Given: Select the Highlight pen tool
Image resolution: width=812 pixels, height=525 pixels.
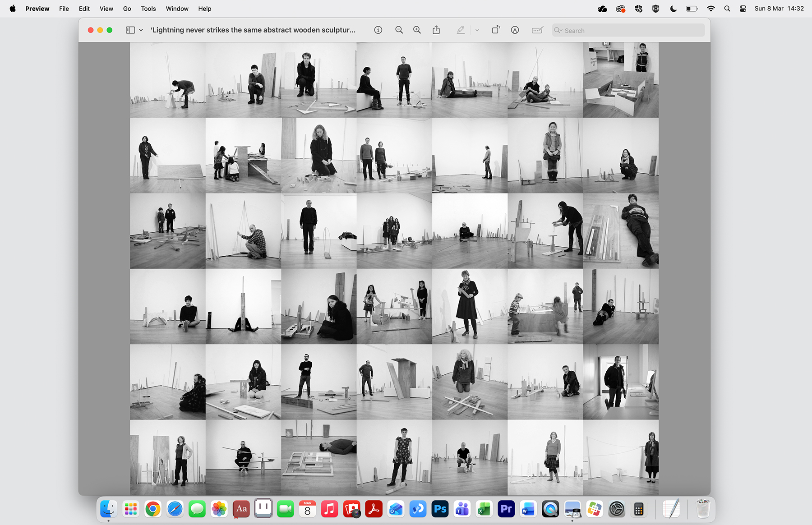Looking at the screenshot, I should pyautogui.click(x=460, y=30).
